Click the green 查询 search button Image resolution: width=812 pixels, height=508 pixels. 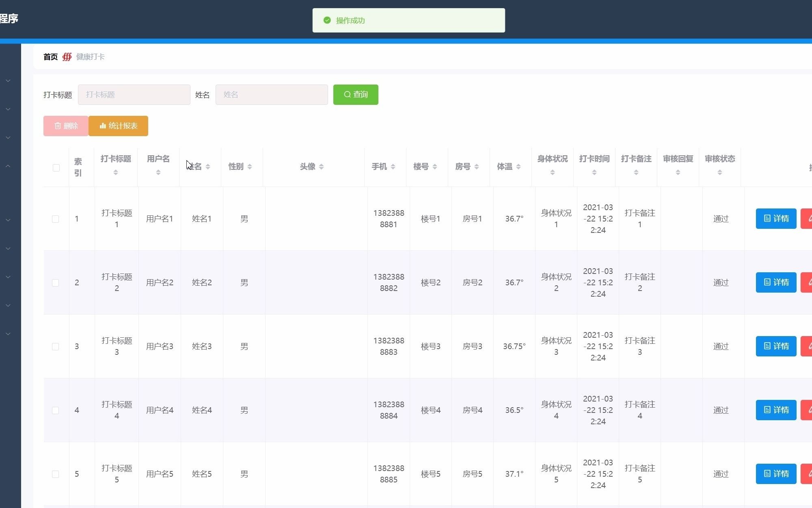356,95
